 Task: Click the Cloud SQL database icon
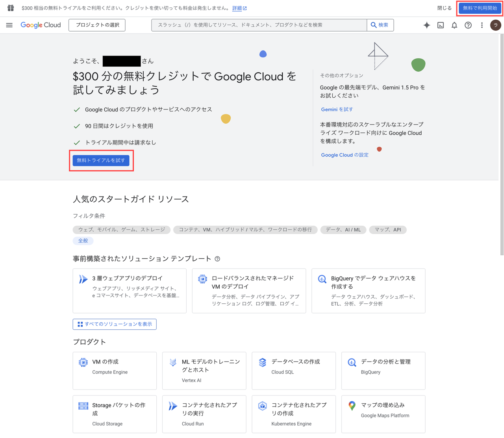(263, 362)
